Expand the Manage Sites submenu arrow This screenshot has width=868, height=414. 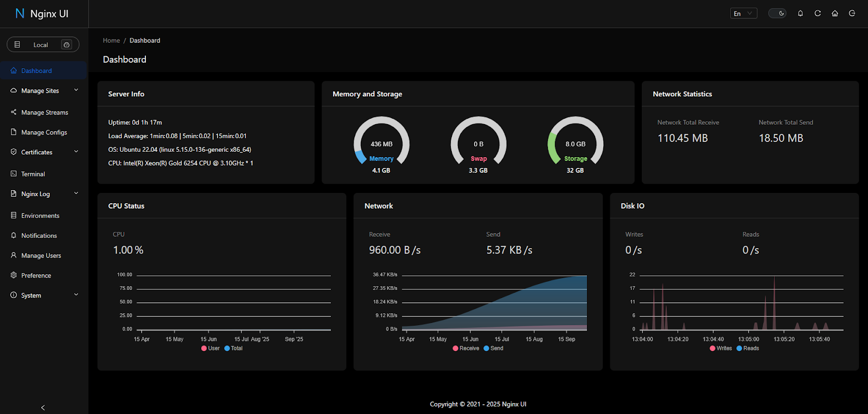click(76, 90)
